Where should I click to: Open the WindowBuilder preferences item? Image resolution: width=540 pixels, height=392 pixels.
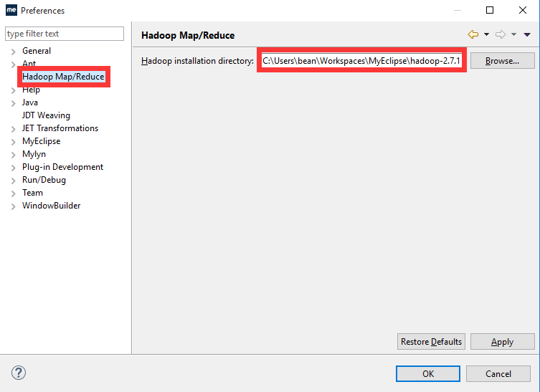click(x=51, y=206)
